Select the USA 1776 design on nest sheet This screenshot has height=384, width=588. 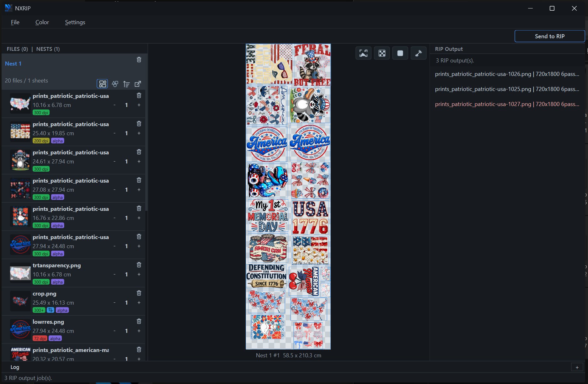pos(310,217)
